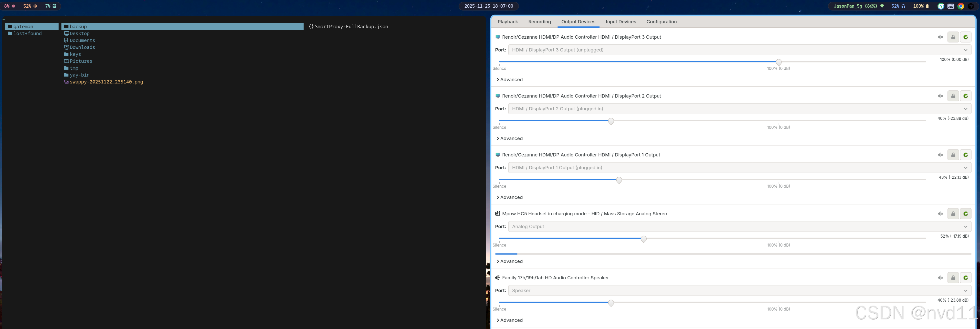The height and width of the screenshot is (329, 980).
Task: Lock channels for DisplayPort 2 Output
Action: click(953, 96)
